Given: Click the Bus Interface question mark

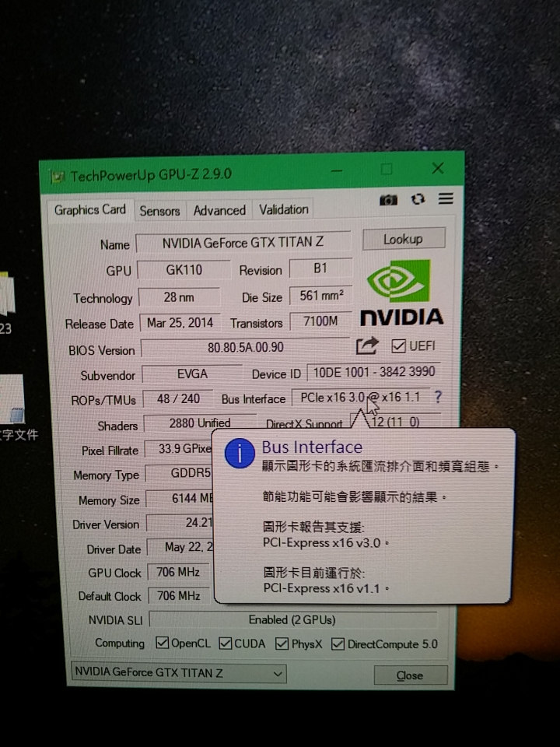Looking at the screenshot, I should 438,396.
